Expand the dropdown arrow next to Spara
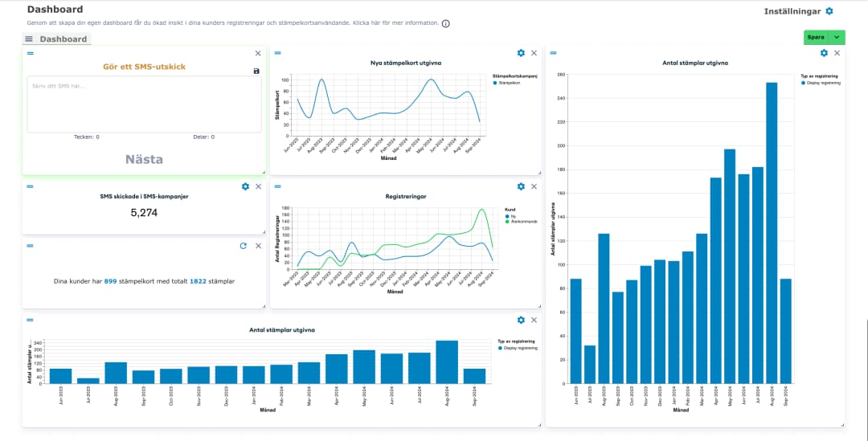This screenshot has height=441, width=868. coord(837,37)
